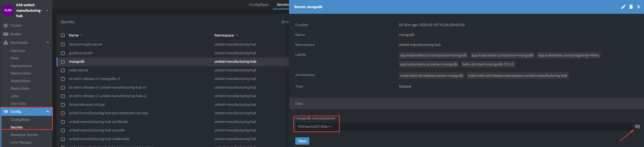
Task: Click the instance=mongodb label badge
Action: [x=502, y=55]
